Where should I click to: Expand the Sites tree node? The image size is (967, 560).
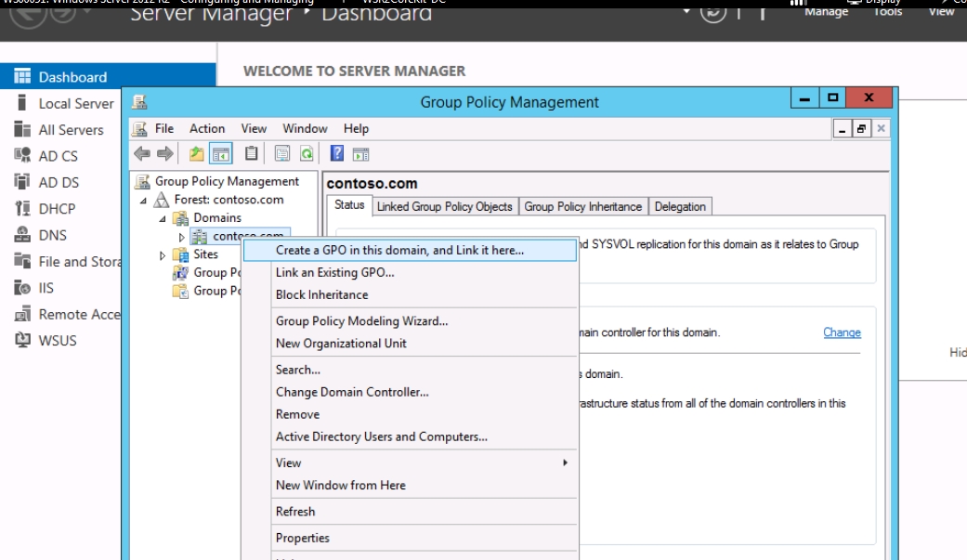tap(163, 254)
